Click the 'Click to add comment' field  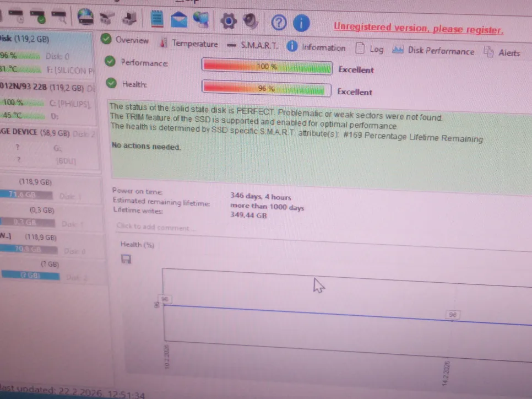pyautogui.click(x=156, y=227)
